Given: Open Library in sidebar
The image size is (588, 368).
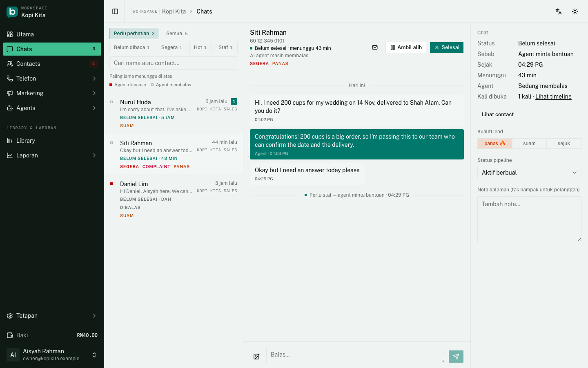Looking at the screenshot, I should pos(52,141).
